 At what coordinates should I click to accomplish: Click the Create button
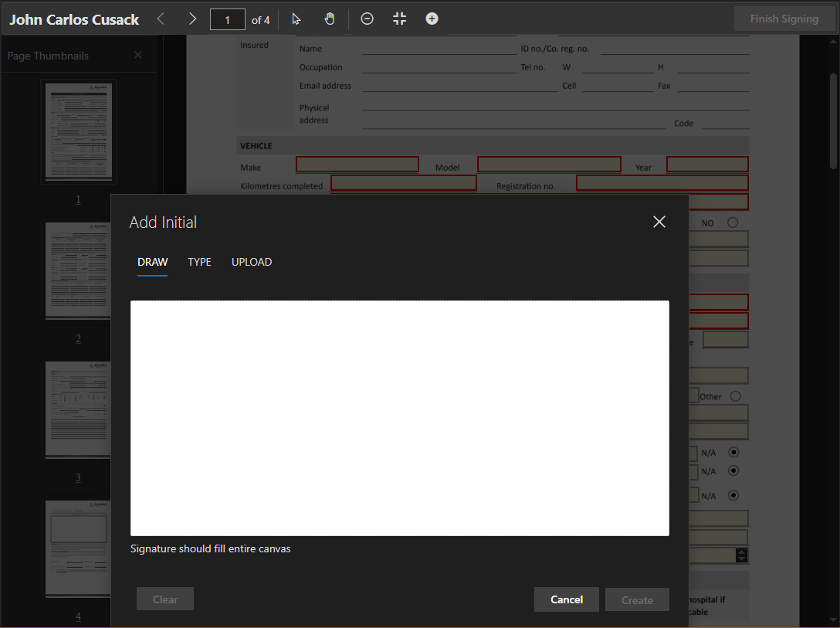(x=637, y=599)
